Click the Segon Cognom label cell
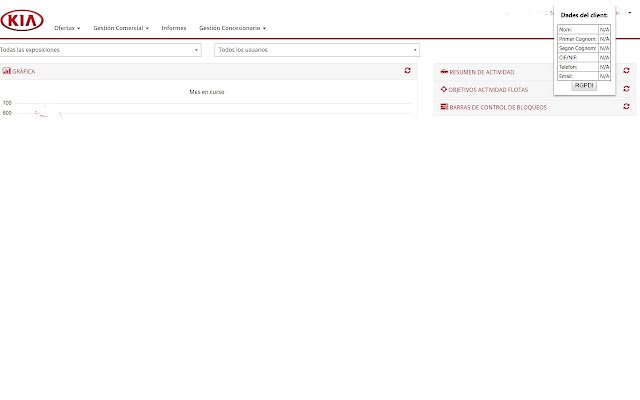This screenshot has height=400, width=640. (x=578, y=48)
